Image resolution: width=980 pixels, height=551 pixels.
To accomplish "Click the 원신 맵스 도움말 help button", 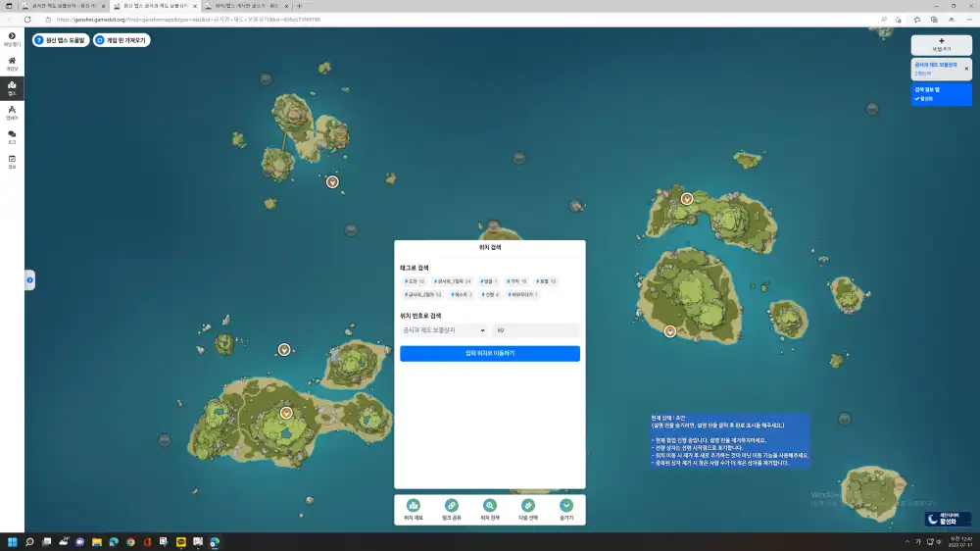I will pos(61,40).
